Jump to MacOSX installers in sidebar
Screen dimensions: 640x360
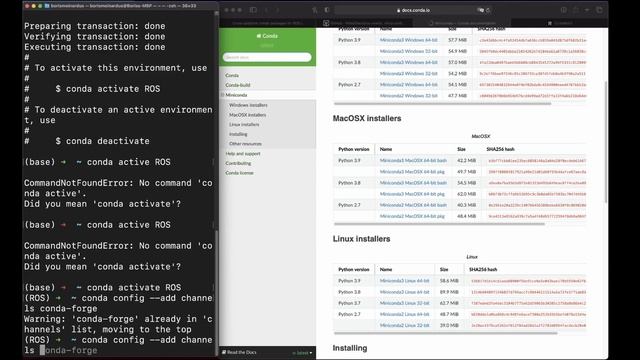tap(247, 115)
